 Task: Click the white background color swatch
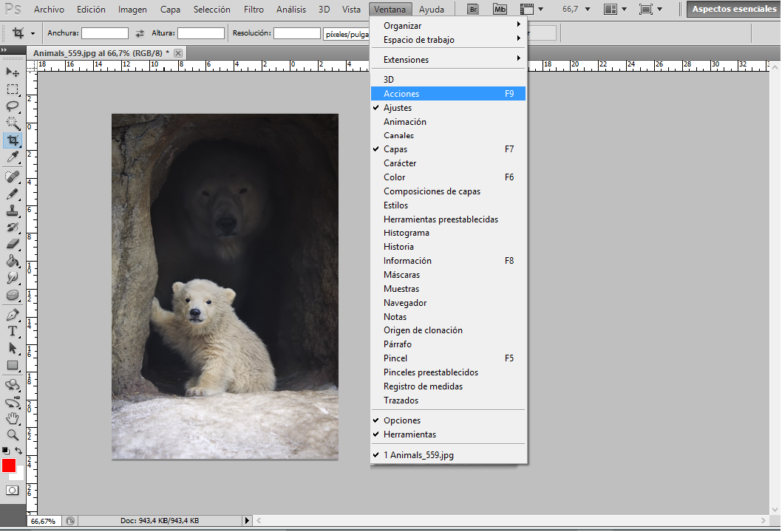tap(19, 476)
